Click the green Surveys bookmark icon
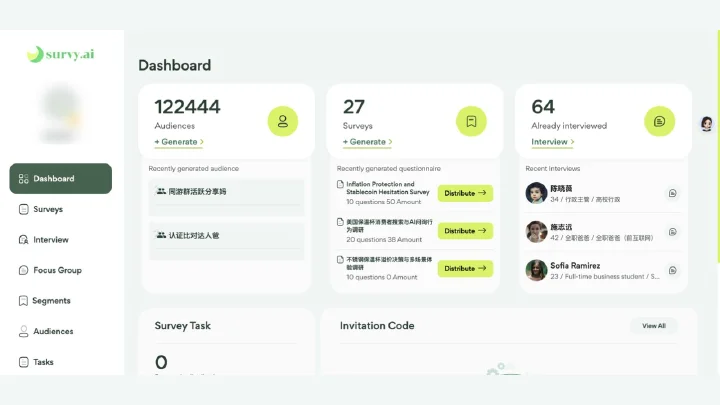 tap(471, 121)
